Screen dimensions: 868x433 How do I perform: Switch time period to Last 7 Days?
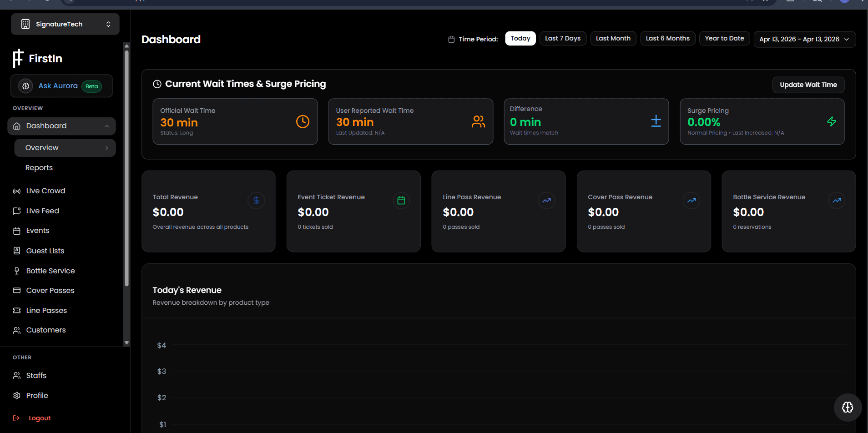click(x=562, y=39)
